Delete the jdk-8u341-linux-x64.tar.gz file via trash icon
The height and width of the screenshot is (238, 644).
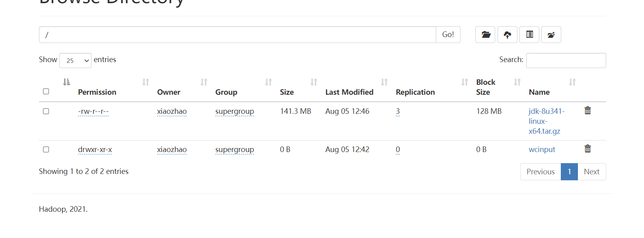coord(587,111)
